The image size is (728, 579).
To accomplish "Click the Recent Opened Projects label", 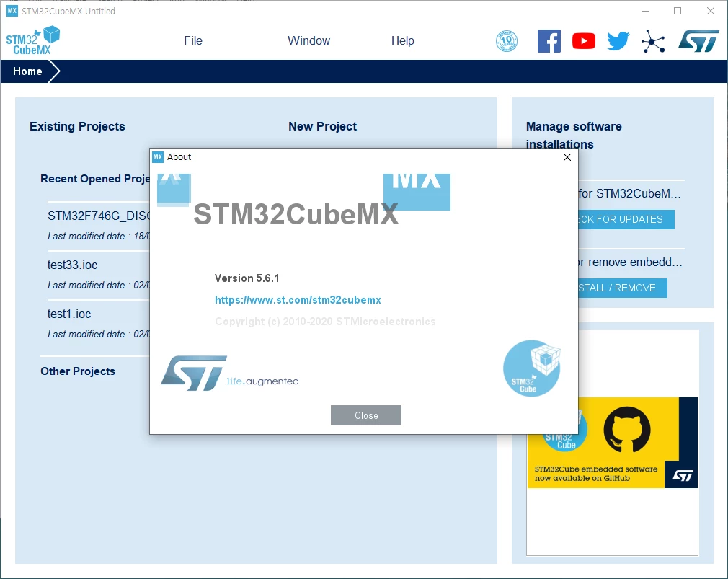I will [95, 179].
